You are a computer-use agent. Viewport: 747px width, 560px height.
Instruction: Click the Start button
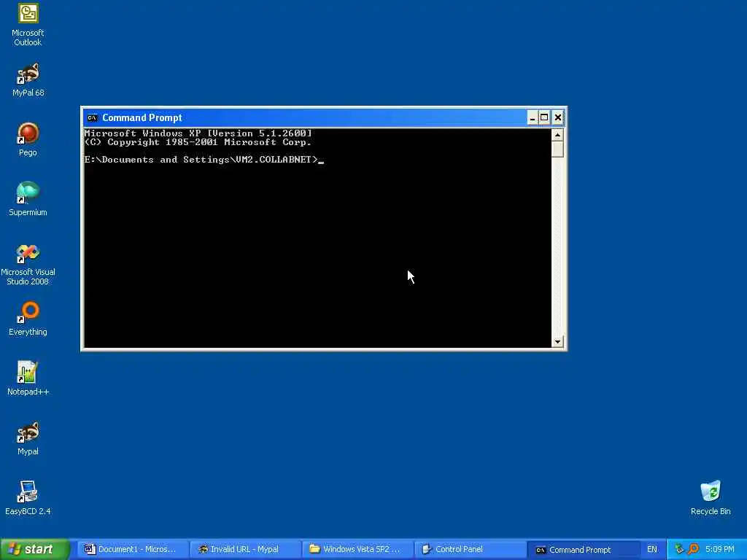pyautogui.click(x=35, y=549)
